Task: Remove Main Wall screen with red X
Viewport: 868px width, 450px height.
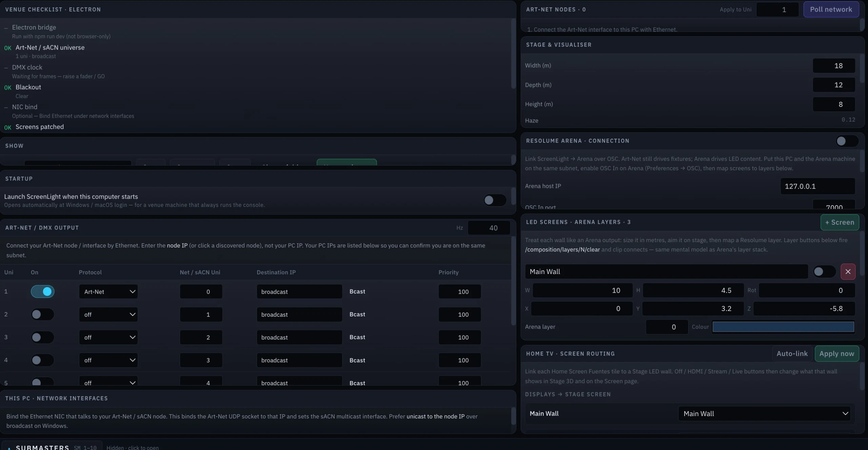Action: click(x=848, y=272)
